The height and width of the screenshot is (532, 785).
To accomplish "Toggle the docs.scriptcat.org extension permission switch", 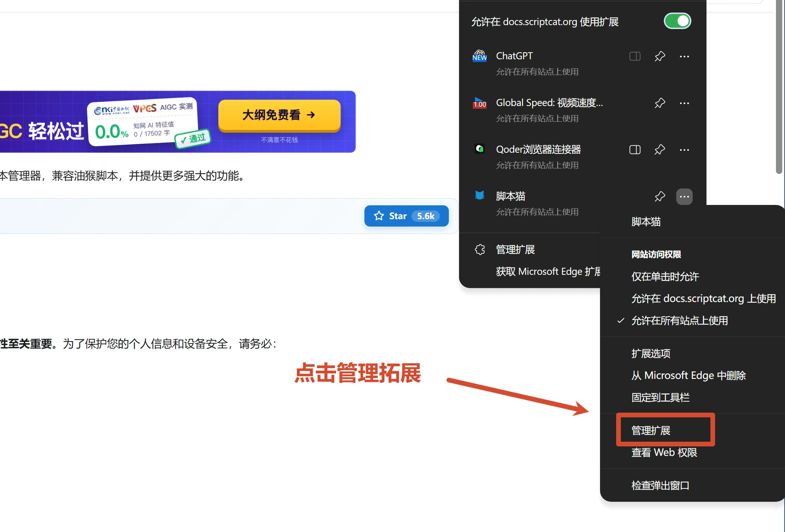I will 677,21.
